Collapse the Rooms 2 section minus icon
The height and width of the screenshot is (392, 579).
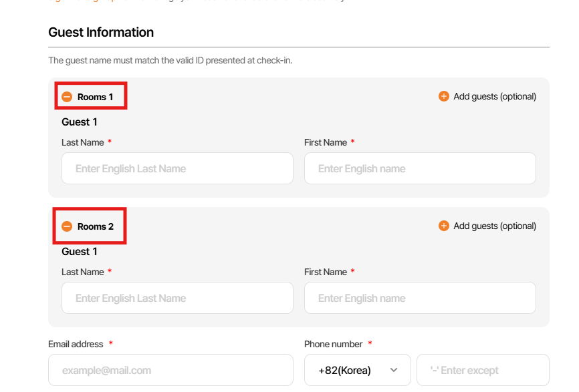67,226
